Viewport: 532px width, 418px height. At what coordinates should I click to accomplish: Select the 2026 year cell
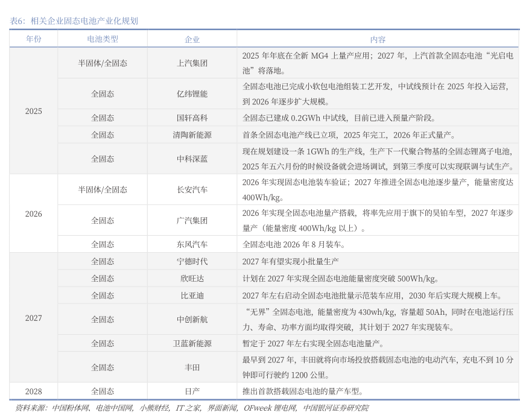(34, 214)
